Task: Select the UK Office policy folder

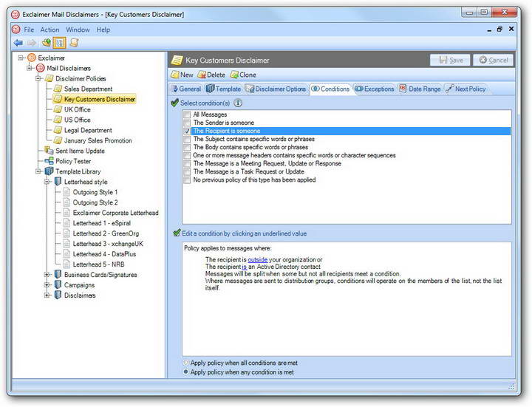Action: [77, 109]
